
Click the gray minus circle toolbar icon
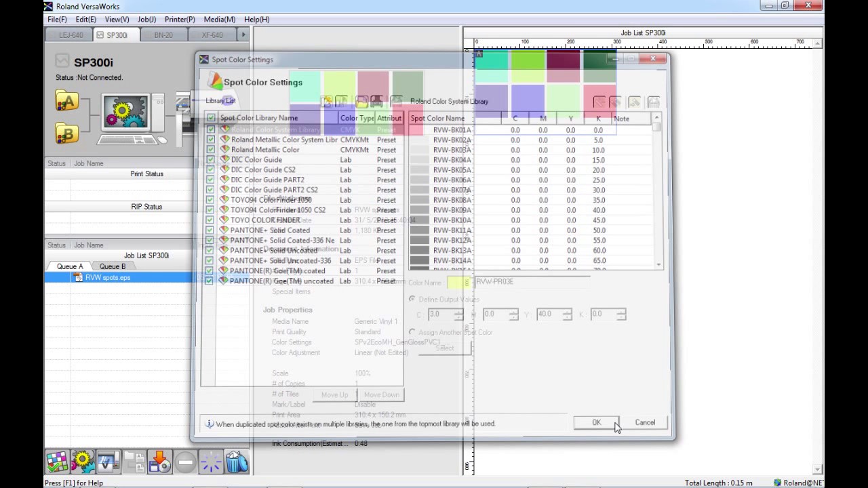185,462
